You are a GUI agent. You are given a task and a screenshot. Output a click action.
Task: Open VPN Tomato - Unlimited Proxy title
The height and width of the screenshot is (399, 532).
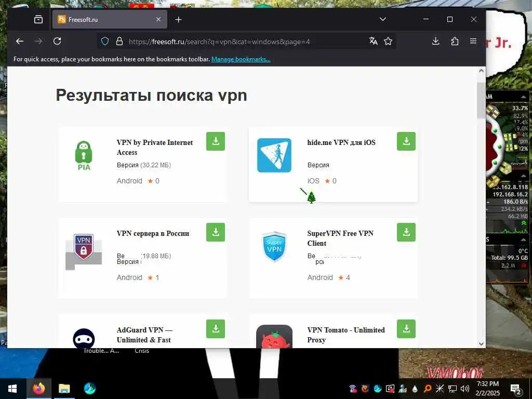pyautogui.click(x=345, y=335)
